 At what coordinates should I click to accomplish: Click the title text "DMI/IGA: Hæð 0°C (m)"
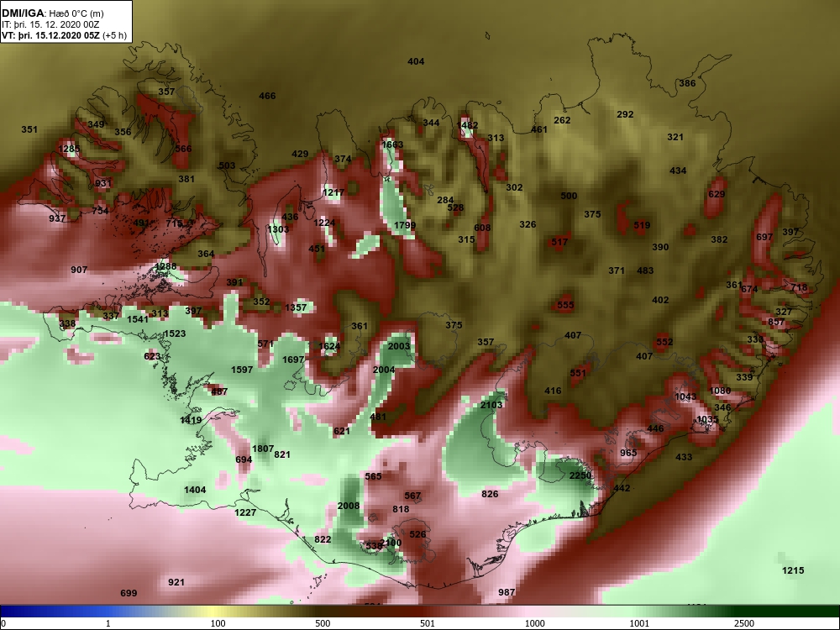point(52,13)
